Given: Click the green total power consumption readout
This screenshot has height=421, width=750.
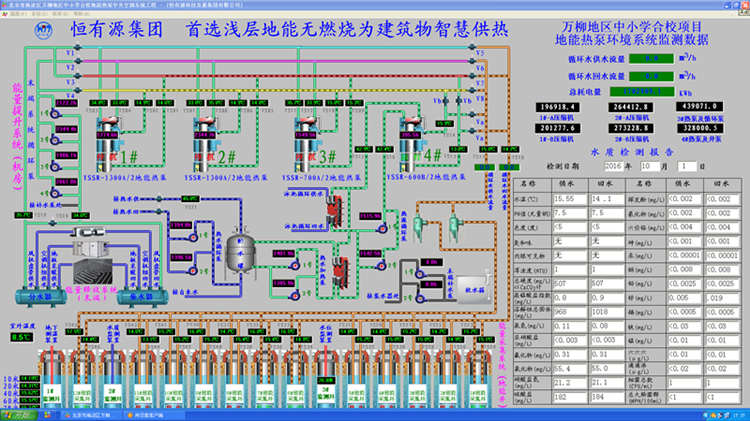Looking at the screenshot, I should pos(641,91).
